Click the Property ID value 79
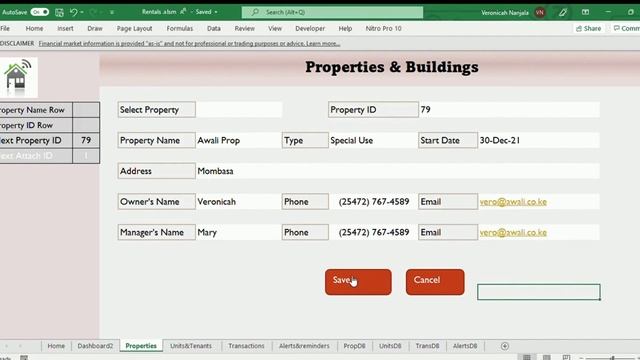 [x=509, y=110]
